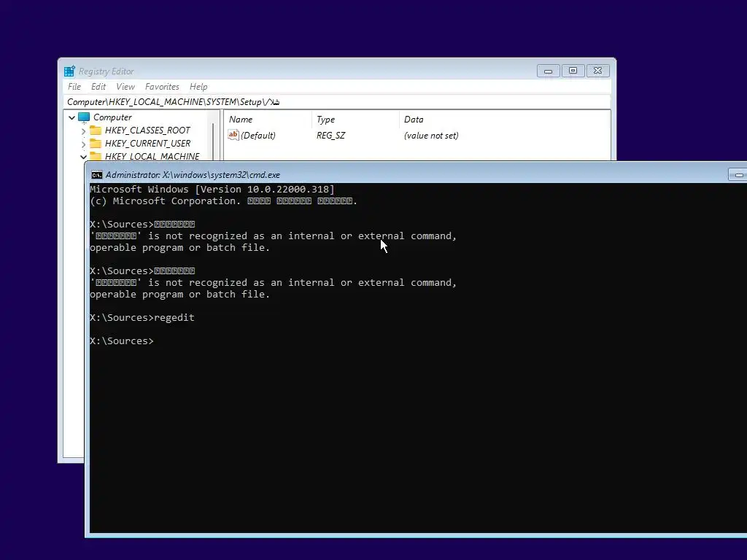The height and width of the screenshot is (560, 747).
Task: Select the (Default) value name
Action: (x=258, y=135)
